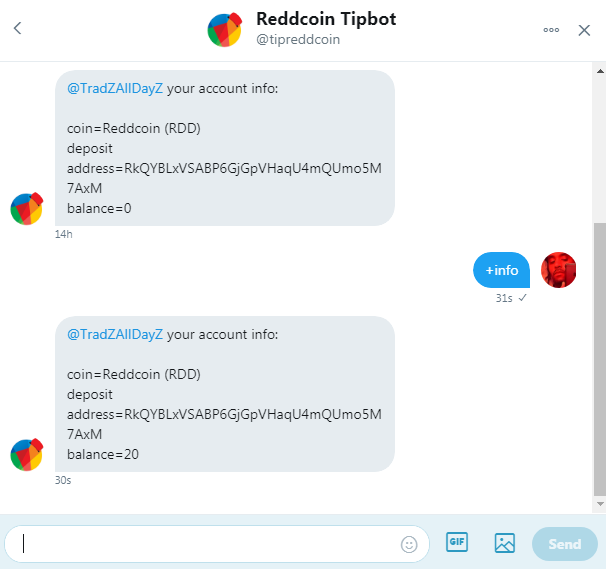Close the Reddcoin Tipbot conversation

tap(584, 30)
